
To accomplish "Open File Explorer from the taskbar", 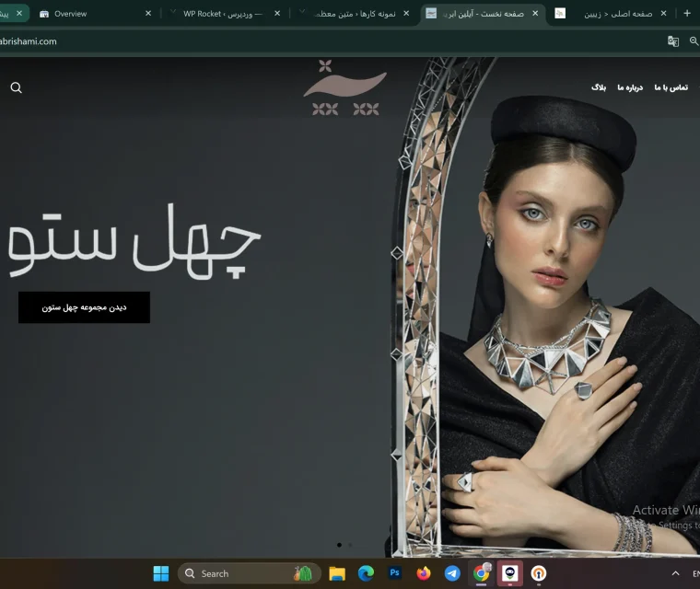I will (x=337, y=573).
